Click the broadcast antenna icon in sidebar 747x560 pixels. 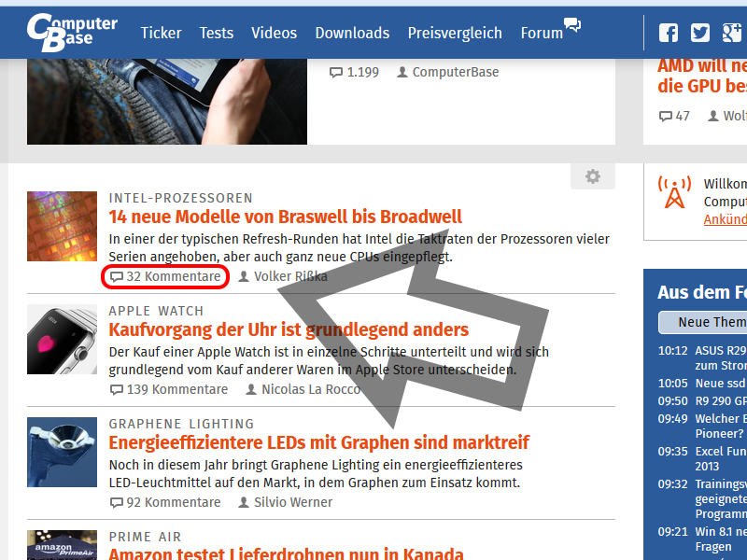pyautogui.click(x=674, y=191)
